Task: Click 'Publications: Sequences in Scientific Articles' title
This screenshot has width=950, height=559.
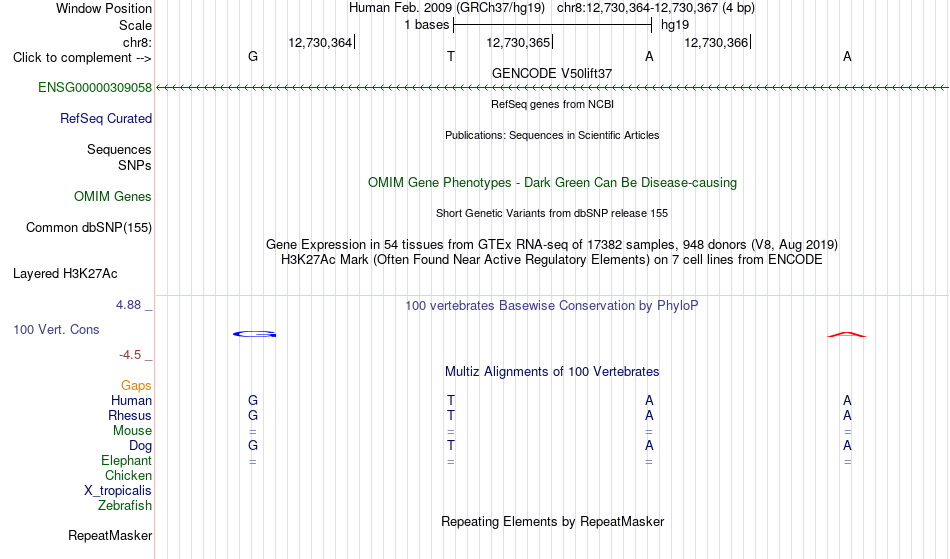Action: tap(552, 135)
